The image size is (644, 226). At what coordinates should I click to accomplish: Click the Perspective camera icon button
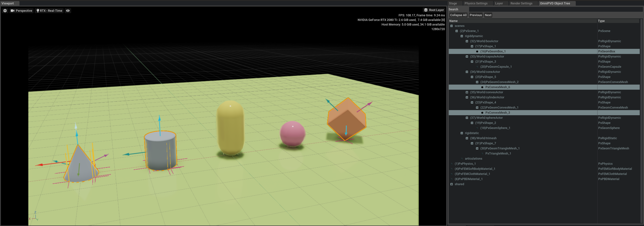(x=12, y=11)
